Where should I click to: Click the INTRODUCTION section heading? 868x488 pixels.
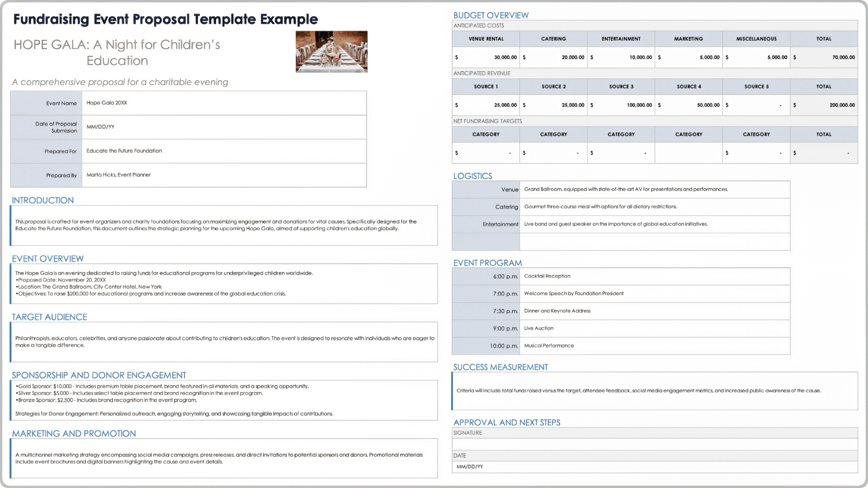(42, 200)
